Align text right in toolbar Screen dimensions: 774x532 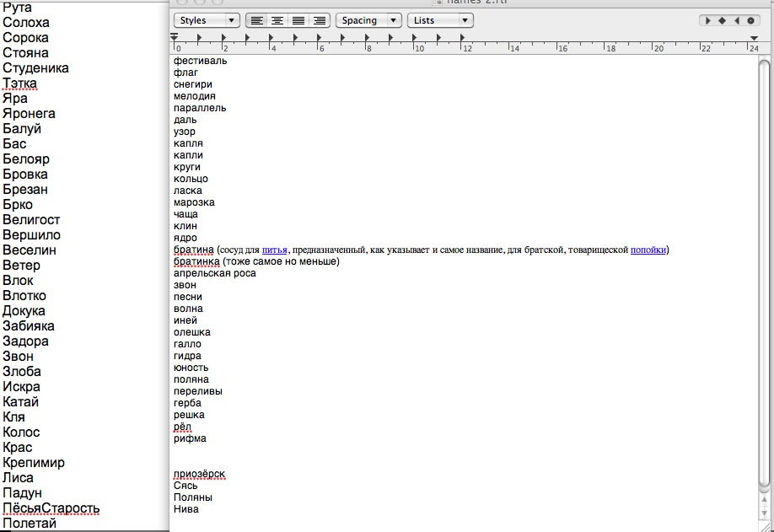pos(319,20)
